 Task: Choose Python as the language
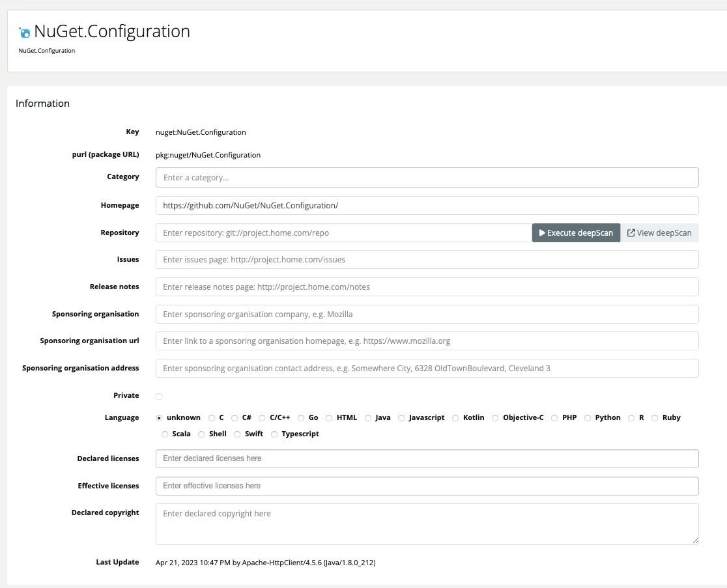click(x=588, y=418)
